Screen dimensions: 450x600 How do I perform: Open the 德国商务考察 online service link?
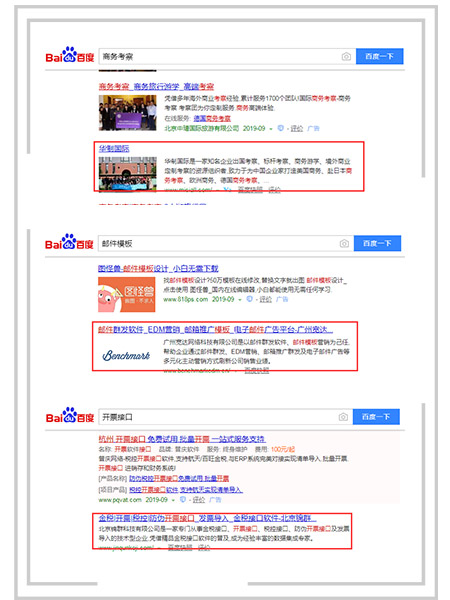tap(212, 119)
